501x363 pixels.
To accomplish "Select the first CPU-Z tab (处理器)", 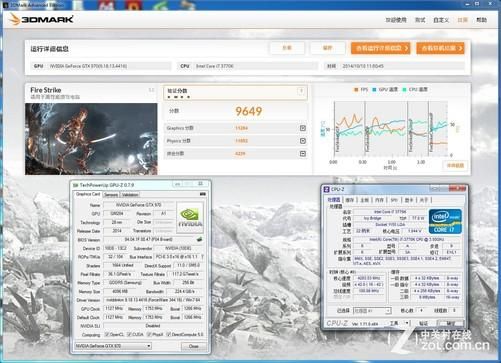I will pyautogui.click(x=333, y=200).
